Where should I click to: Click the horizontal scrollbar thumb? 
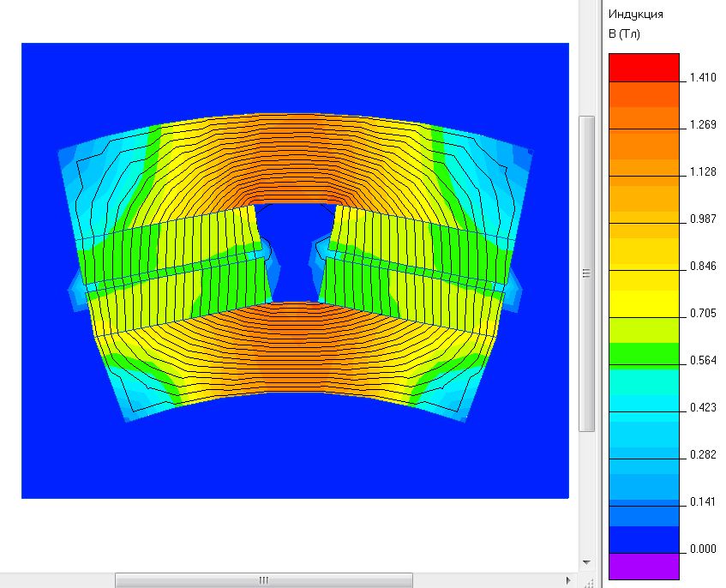(x=263, y=580)
